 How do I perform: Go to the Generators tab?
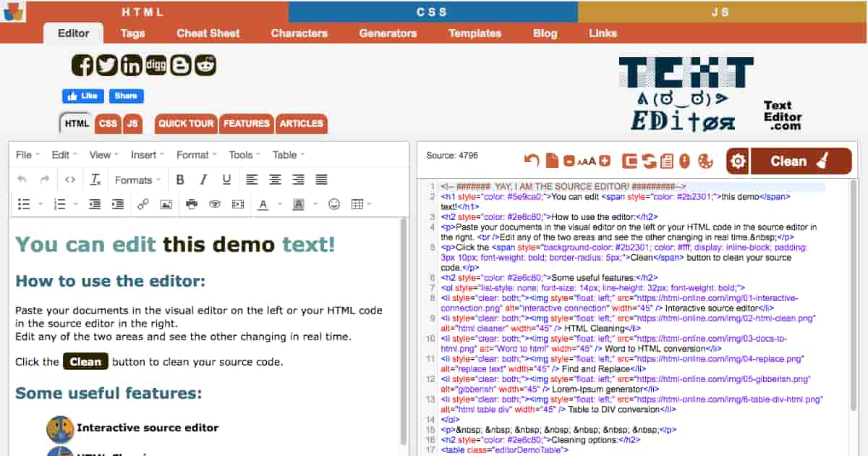point(388,33)
